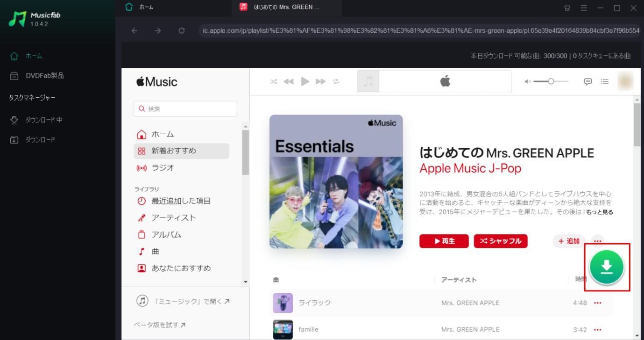Click the page vertical scrollbar thumb

pyautogui.click(x=637, y=125)
